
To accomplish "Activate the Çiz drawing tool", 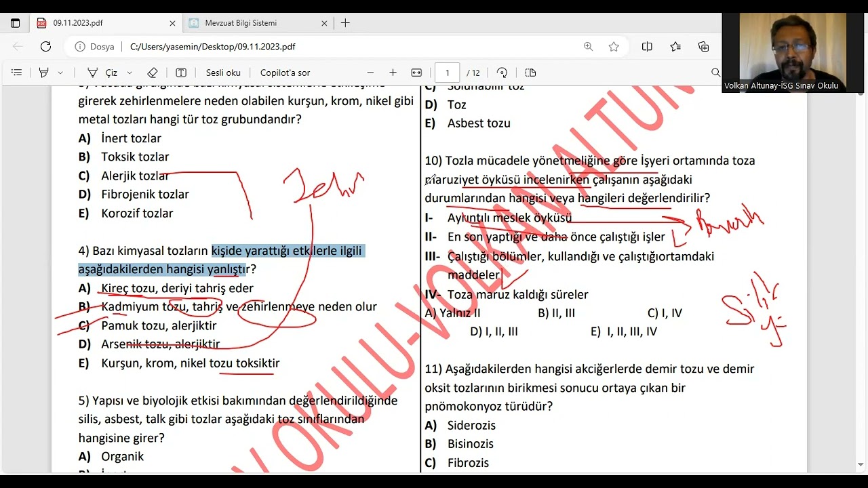I will point(102,73).
